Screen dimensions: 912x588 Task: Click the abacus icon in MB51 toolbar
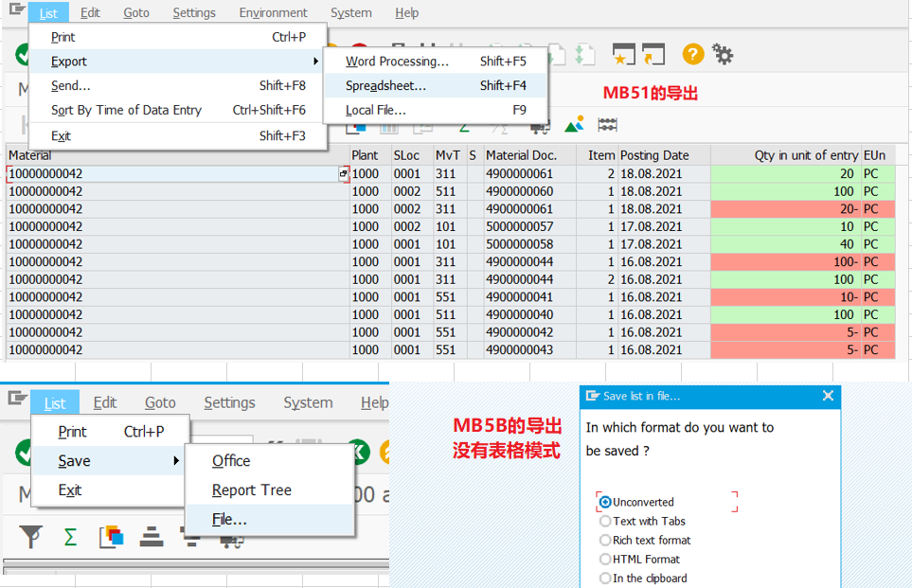coord(607,124)
